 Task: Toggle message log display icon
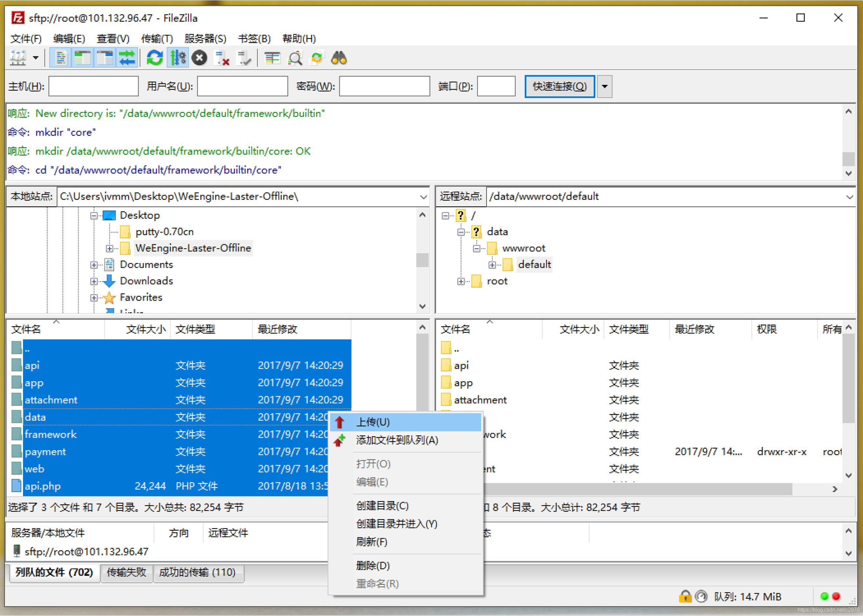[x=61, y=58]
